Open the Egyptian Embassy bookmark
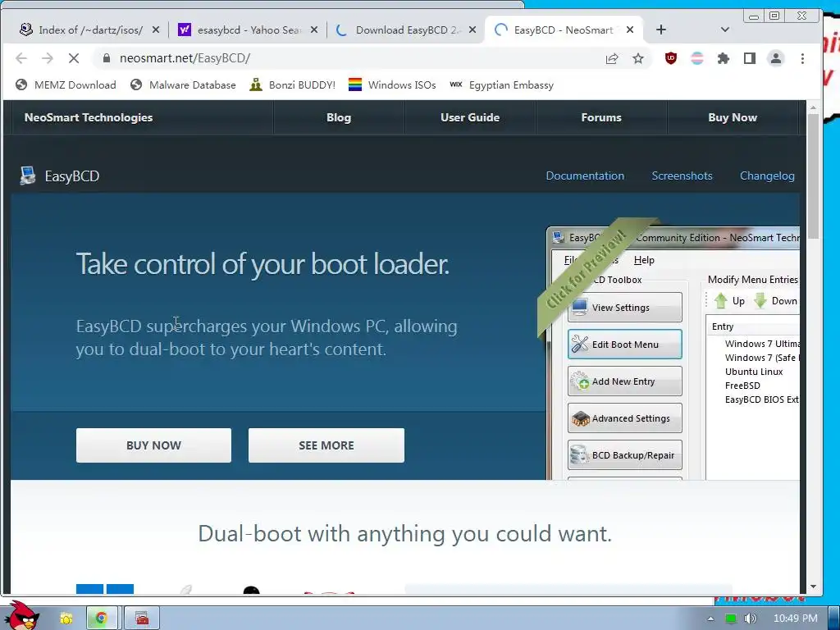The image size is (840, 630). tap(501, 84)
